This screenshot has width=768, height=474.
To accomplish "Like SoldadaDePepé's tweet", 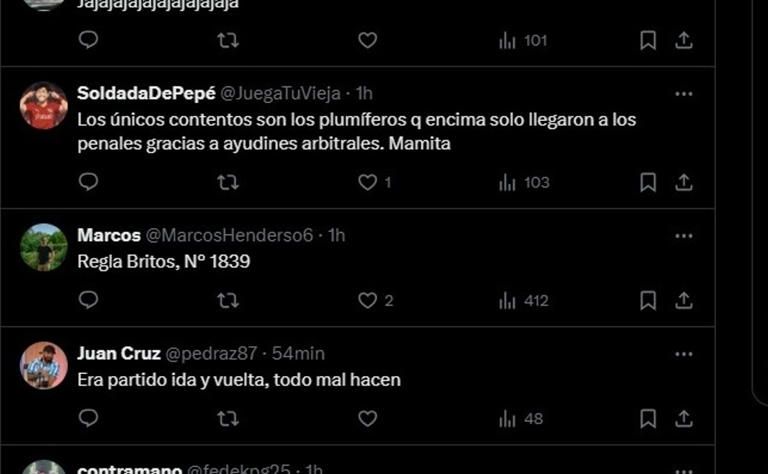I will point(368,182).
